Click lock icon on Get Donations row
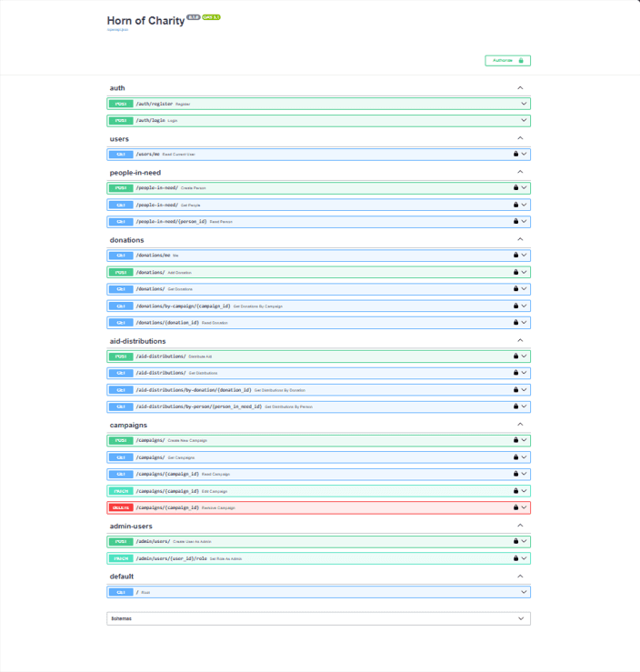Image resolution: width=640 pixels, height=672 pixels. coord(515,289)
